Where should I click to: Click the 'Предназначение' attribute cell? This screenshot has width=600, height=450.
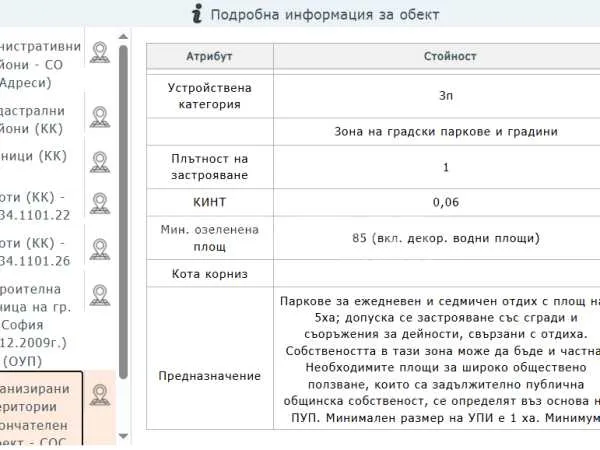pos(210,358)
